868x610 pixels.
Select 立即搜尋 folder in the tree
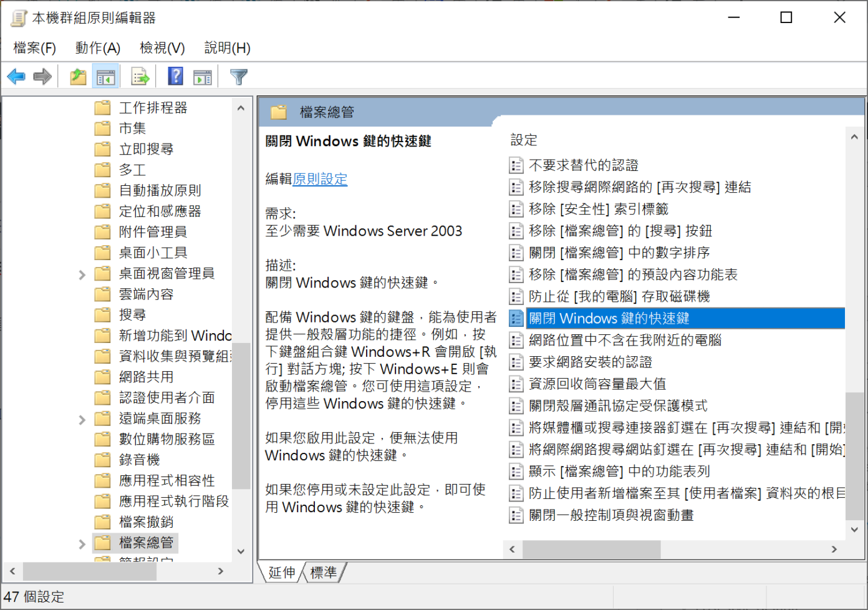(147, 149)
